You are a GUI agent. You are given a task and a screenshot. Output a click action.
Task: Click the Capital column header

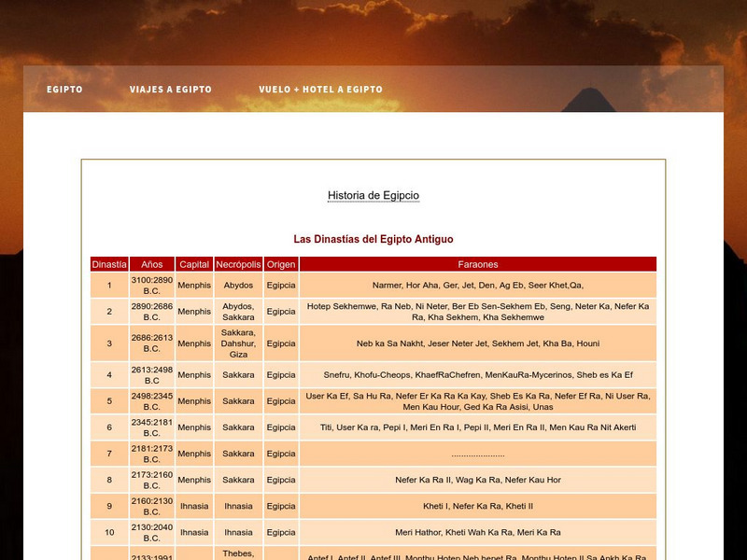point(194,264)
